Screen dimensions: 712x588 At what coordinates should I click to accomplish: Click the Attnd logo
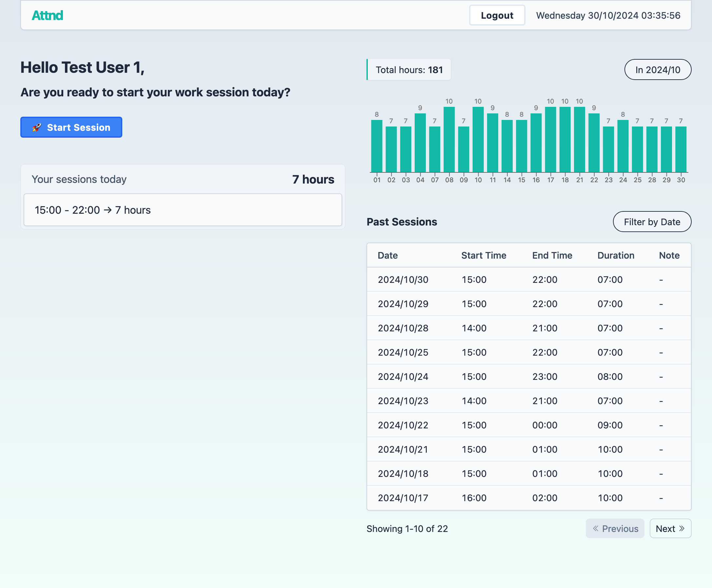click(48, 15)
